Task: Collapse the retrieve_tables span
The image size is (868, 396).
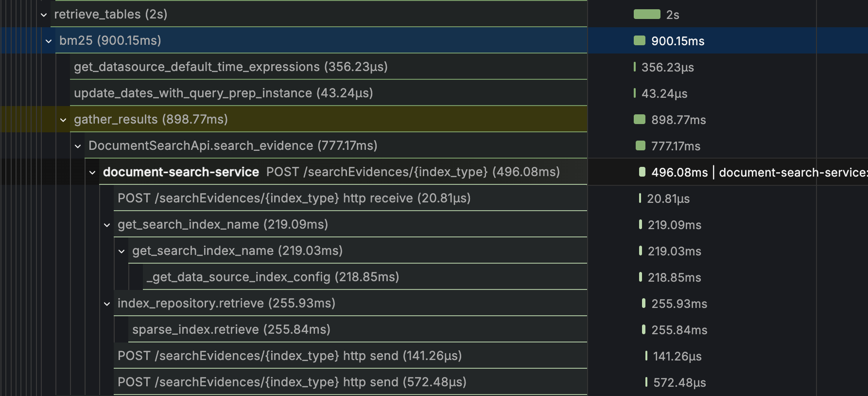Action: (44, 15)
